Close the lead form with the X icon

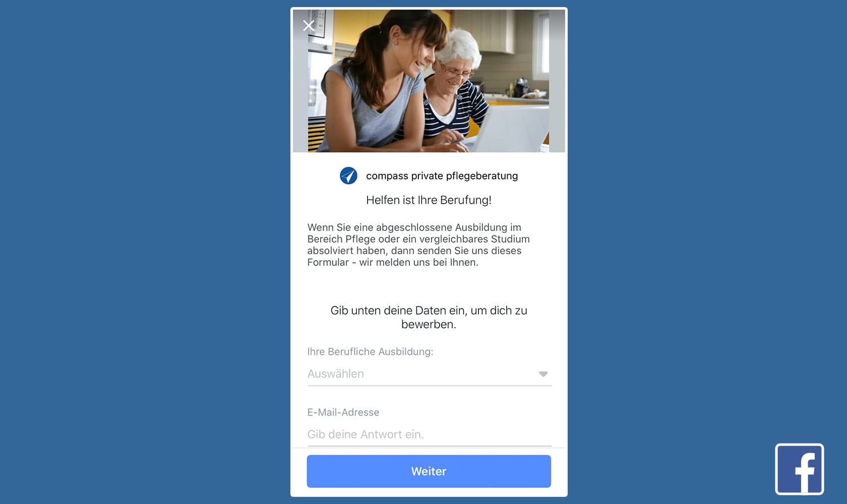pos(309,26)
